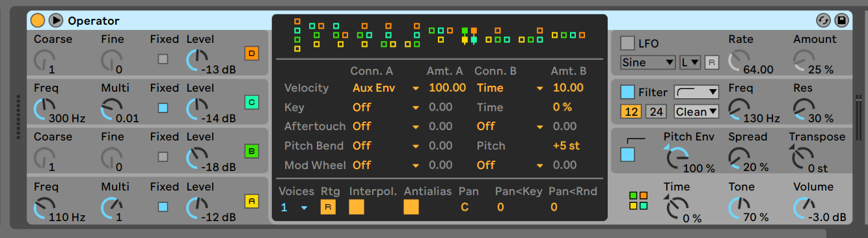868x238 pixels.
Task: Click the Filter Freq knob at 130 Hz
Action: 739,109
